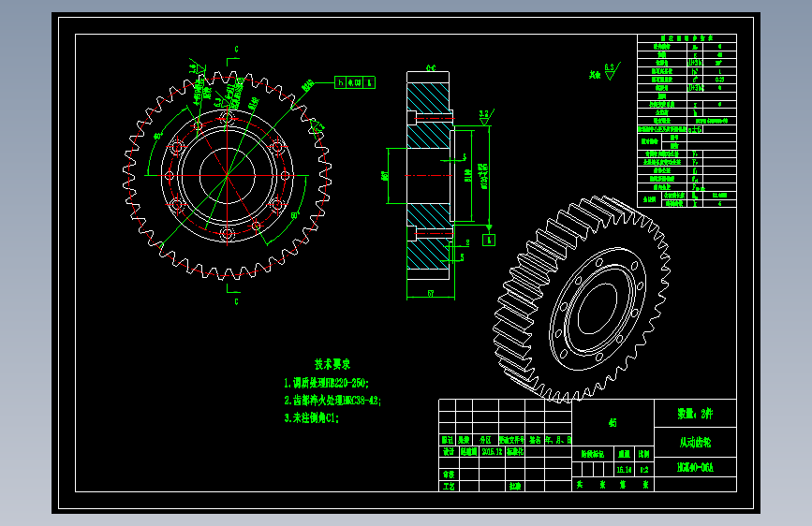
Task: Click the 3.2 roughness symbol on section
Action: [x=486, y=116]
